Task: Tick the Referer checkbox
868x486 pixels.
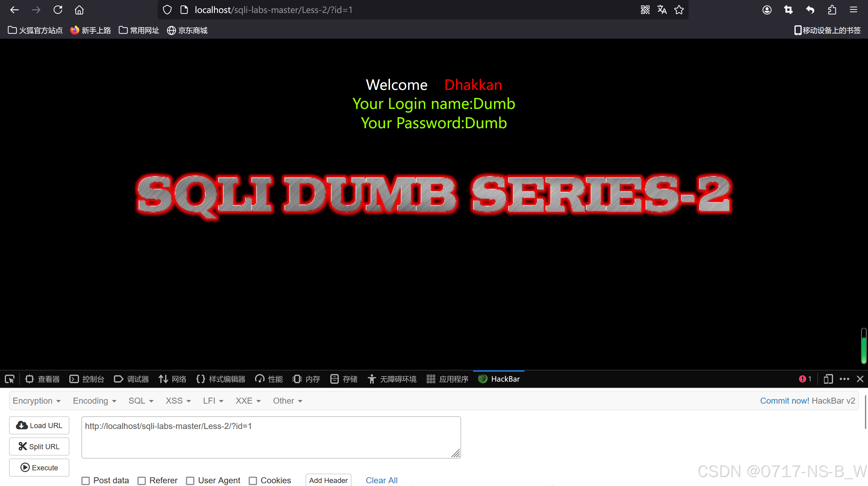Action: [142, 481]
